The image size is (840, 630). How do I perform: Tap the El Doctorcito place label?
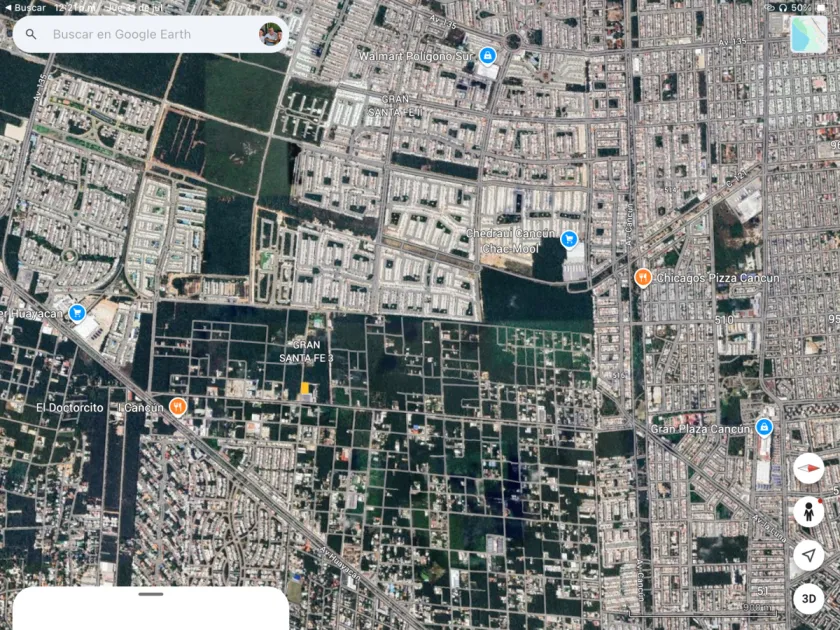pyautogui.click(x=70, y=408)
